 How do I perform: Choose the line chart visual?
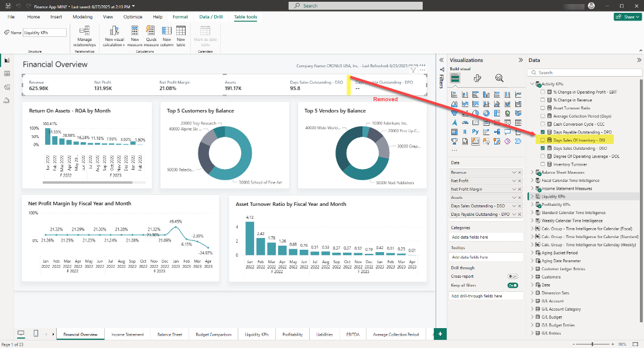pos(518,94)
